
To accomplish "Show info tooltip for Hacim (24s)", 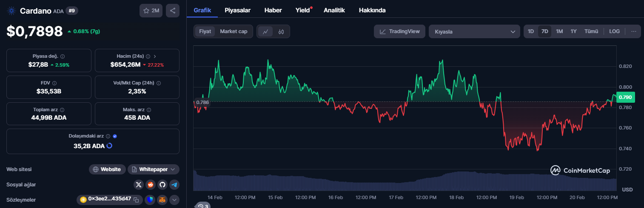I will click(148, 56).
